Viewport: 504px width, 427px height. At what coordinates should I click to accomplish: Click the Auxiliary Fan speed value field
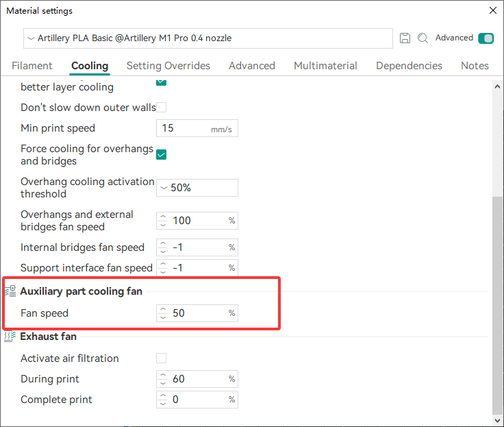click(197, 314)
